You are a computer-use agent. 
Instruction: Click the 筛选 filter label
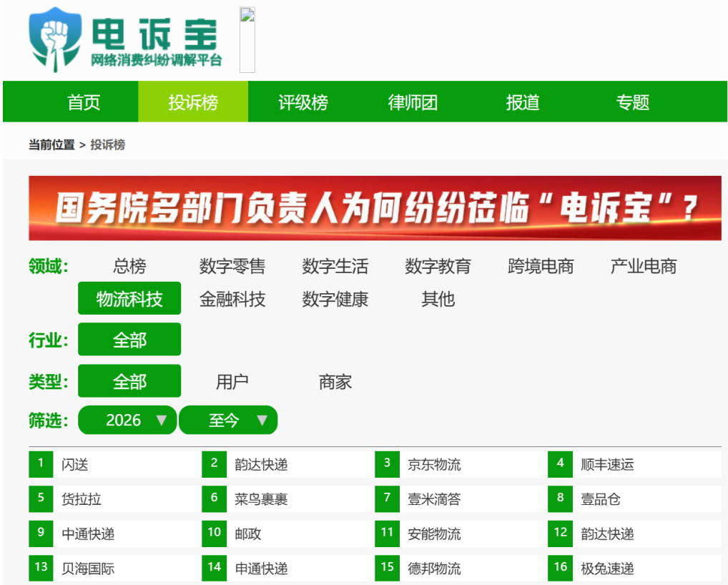point(49,421)
